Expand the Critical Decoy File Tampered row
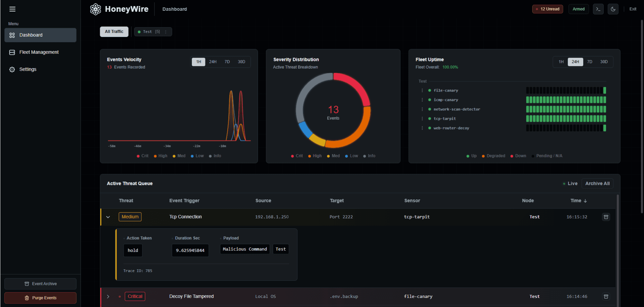Screen dimensions: 644x307 pos(108,297)
